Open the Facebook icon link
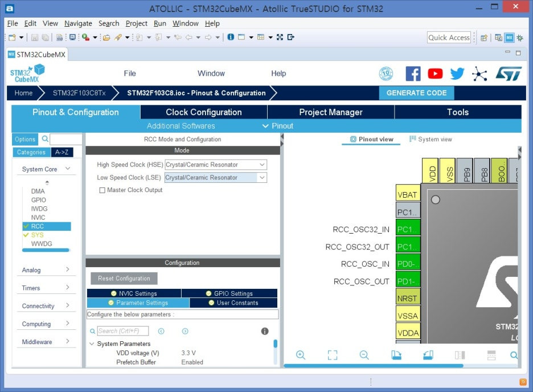 (413, 73)
